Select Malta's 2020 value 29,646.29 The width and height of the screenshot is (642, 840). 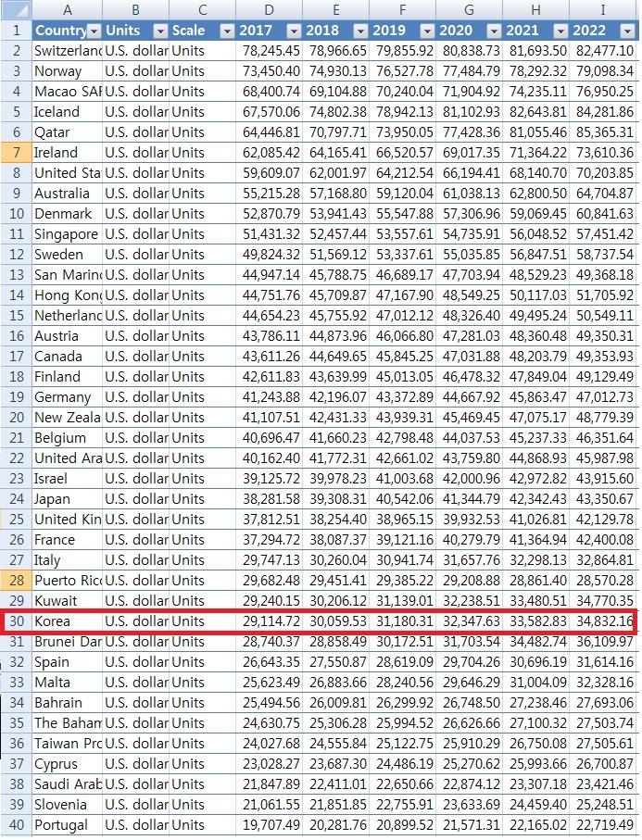pyautogui.click(x=469, y=683)
